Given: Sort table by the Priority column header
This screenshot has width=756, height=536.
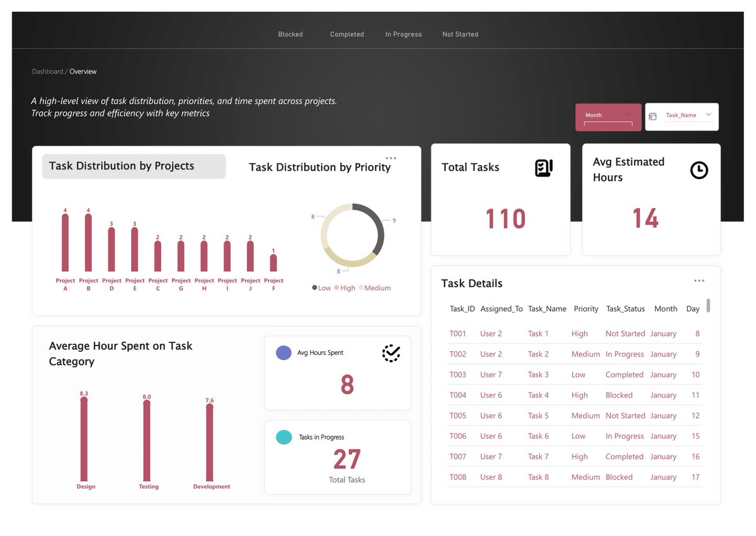Looking at the screenshot, I should (x=586, y=309).
